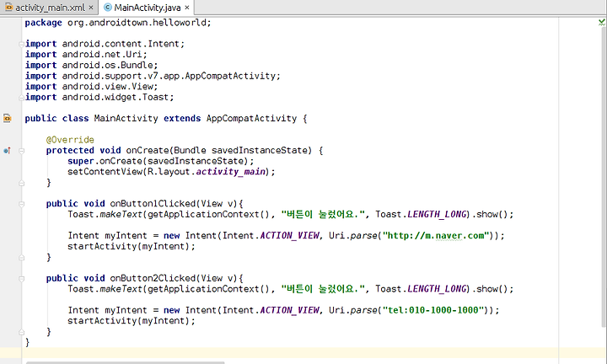Click the MainActivity class name

click(126, 118)
